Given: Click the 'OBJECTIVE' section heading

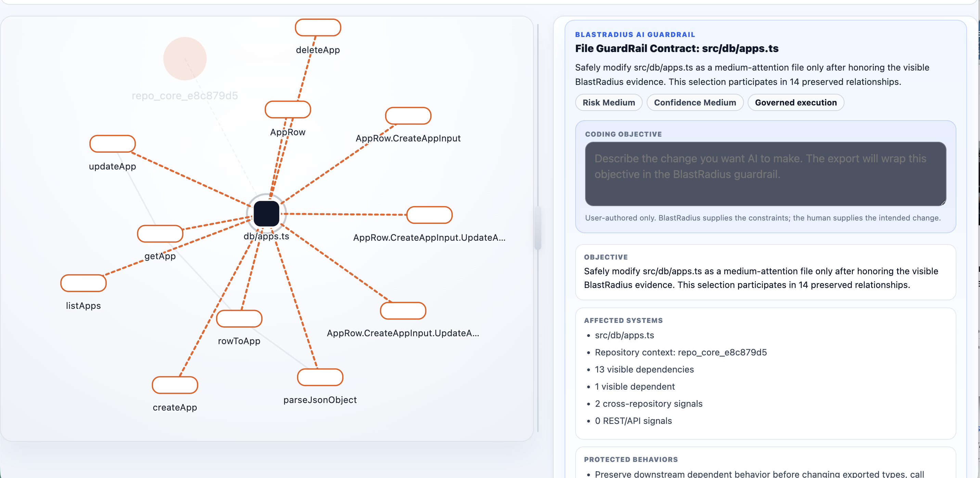Looking at the screenshot, I should click(606, 257).
